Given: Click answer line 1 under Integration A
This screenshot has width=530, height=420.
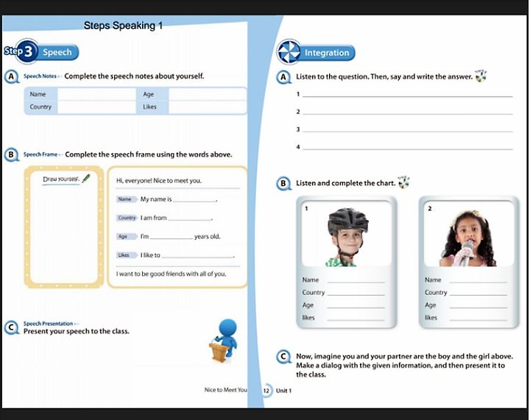Looking at the screenshot, I should click(x=408, y=94).
